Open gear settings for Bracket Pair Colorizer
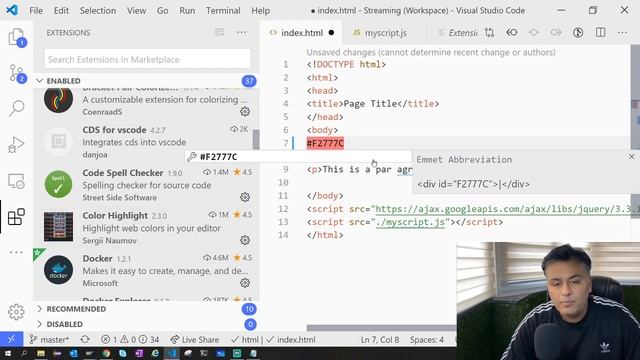Image resolution: width=640 pixels, height=360 pixels. click(245, 111)
